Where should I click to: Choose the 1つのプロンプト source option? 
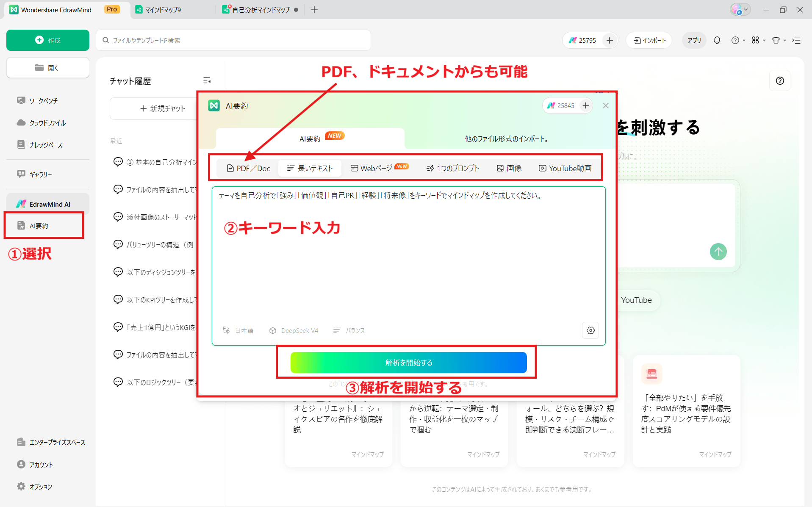[x=452, y=168]
